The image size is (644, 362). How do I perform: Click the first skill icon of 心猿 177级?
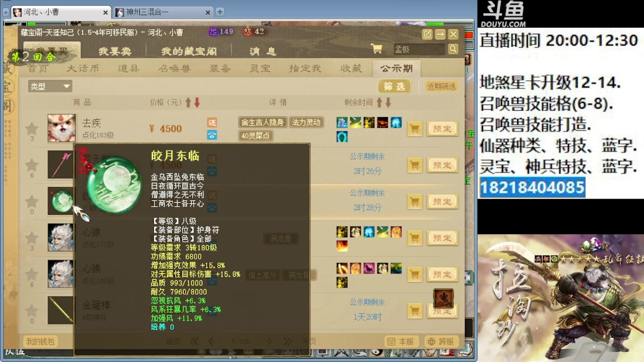pyautogui.click(x=342, y=232)
